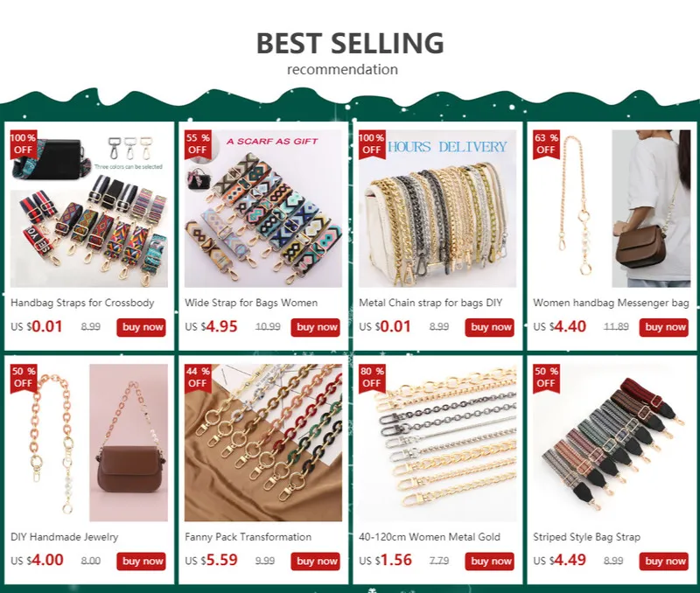Click buy now for Fanny Pack Transformation
Screen dimensions: 700x593
pos(315,562)
